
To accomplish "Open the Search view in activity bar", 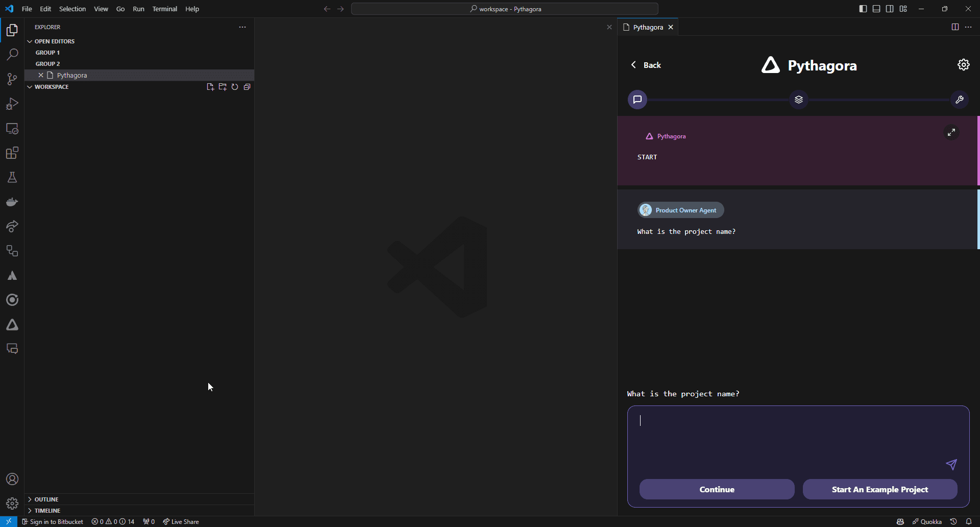I will [12, 55].
